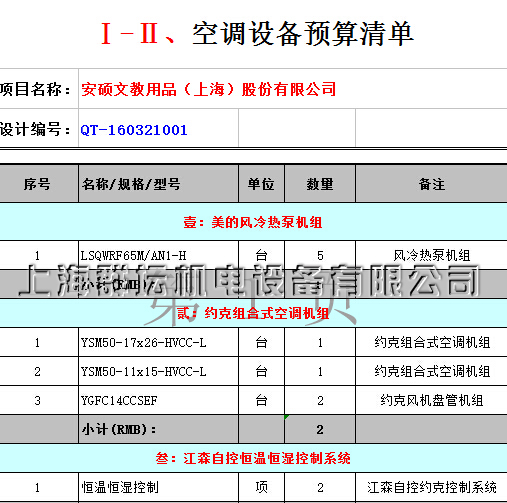The image size is (507, 503).
Task: Select section heading 叁：江森自控恒温恒湿控制系统
Action: point(253,458)
